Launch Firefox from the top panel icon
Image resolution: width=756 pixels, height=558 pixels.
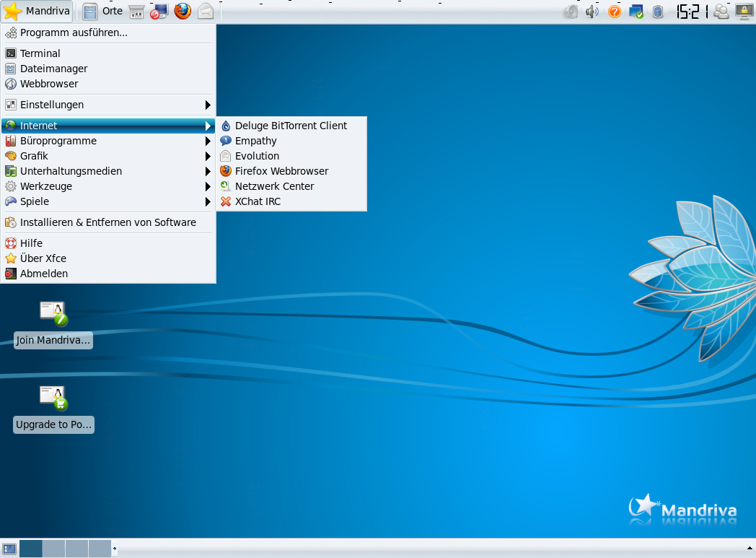(x=183, y=11)
